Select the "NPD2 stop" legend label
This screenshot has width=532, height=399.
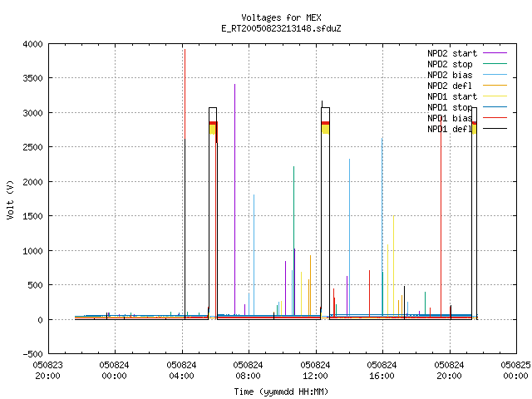click(x=450, y=64)
